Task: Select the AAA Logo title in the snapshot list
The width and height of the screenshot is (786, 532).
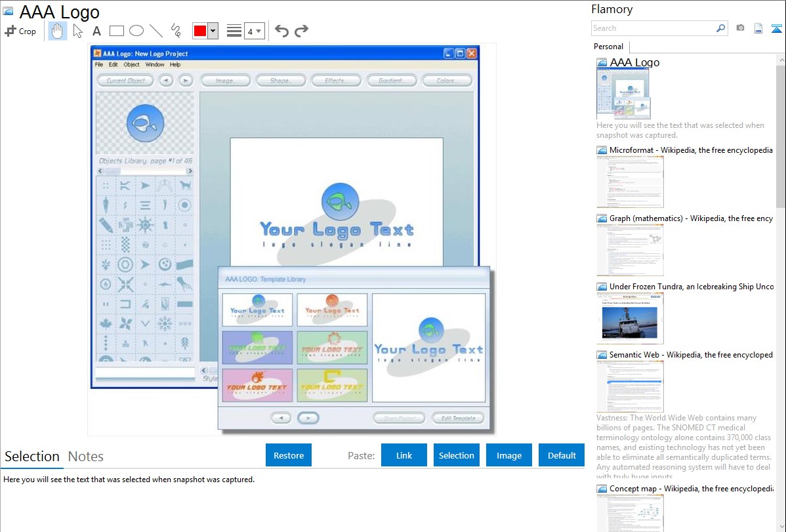Action: point(634,63)
